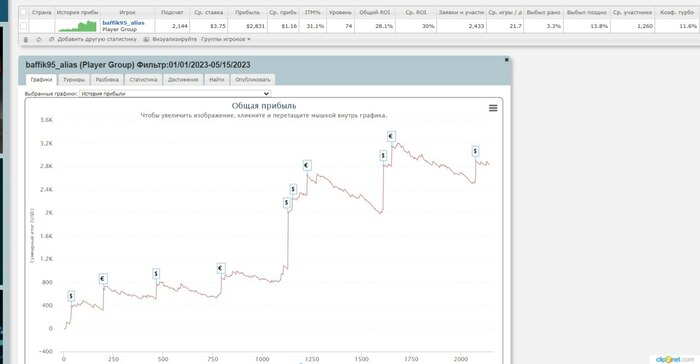Click the $ marker near tournament 1600
The height and width of the screenshot is (364, 700).
(x=383, y=156)
